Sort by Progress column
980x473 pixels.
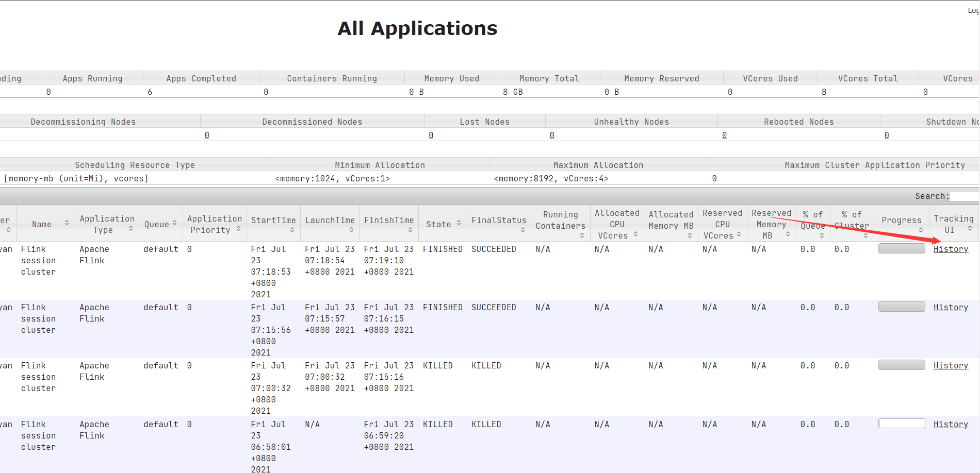902,224
